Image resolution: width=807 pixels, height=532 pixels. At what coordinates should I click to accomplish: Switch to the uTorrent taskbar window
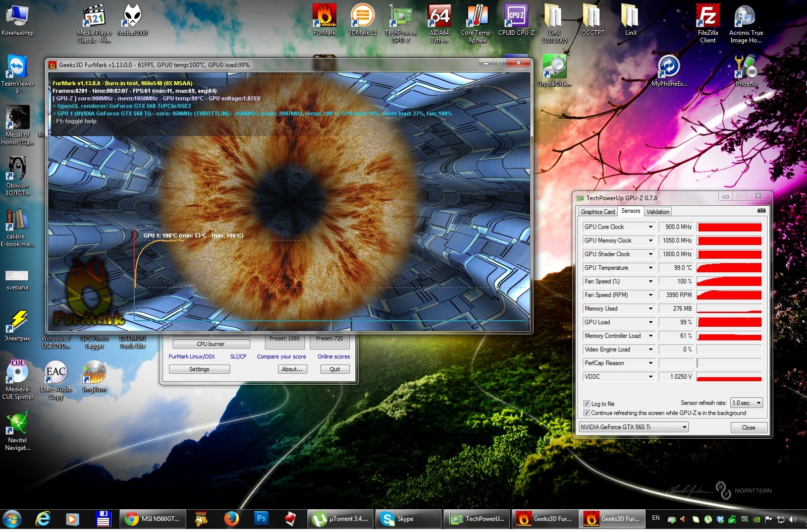tap(341, 518)
